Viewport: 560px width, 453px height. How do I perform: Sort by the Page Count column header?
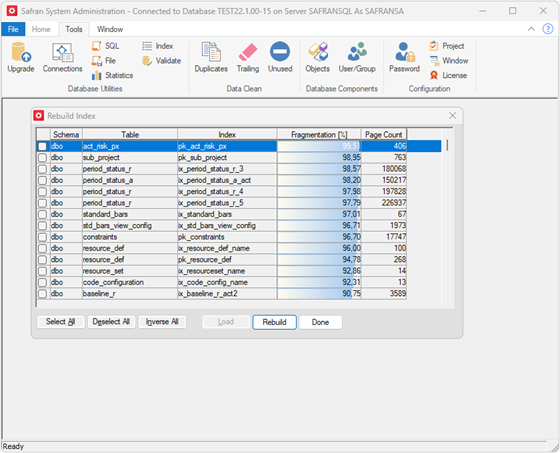(384, 134)
